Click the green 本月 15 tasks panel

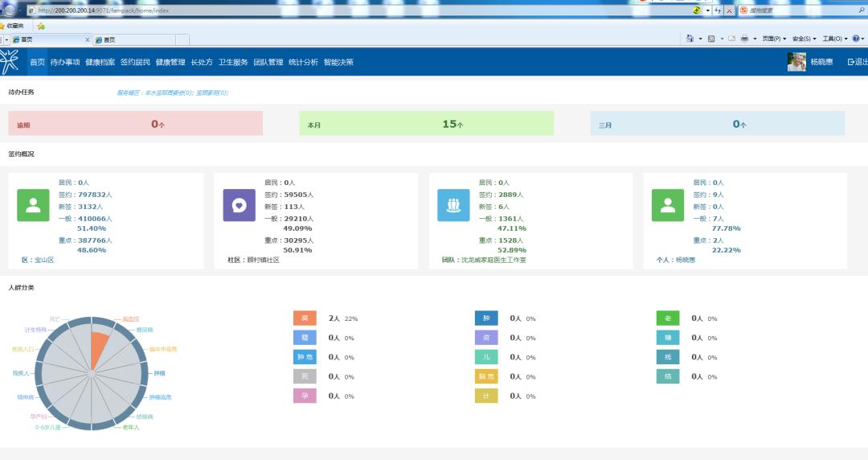[x=427, y=124]
